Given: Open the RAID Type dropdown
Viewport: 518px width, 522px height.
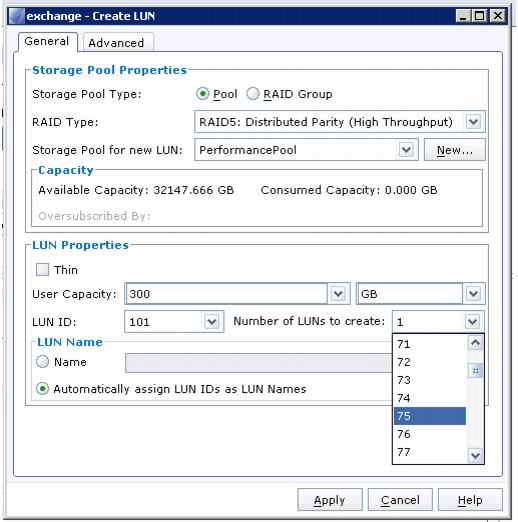Looking at the screenshot, I should tap(473, 122).
